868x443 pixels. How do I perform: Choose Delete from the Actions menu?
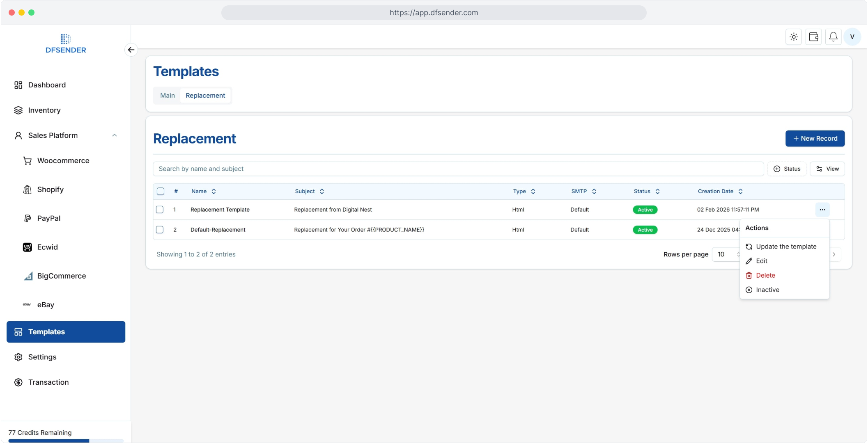click(765, 275)
